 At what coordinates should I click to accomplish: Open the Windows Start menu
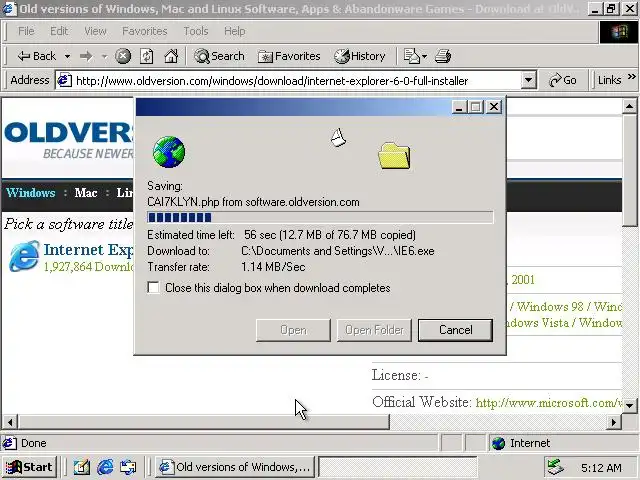(29, 467)
